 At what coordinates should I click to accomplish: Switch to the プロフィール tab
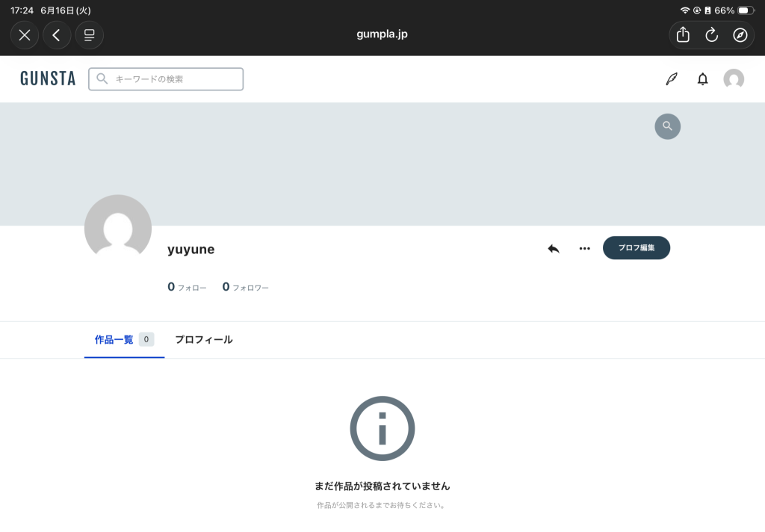[204, 340]
